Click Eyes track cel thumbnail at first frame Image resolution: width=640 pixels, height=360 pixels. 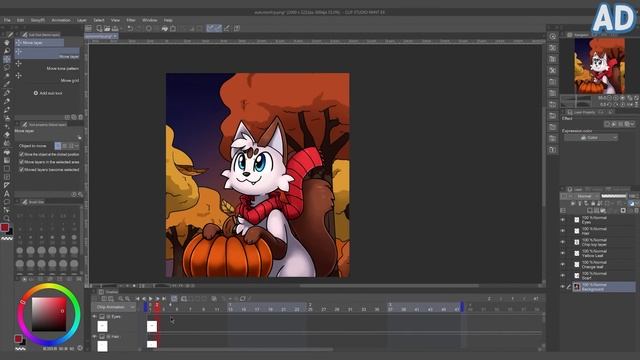[152, 326]
